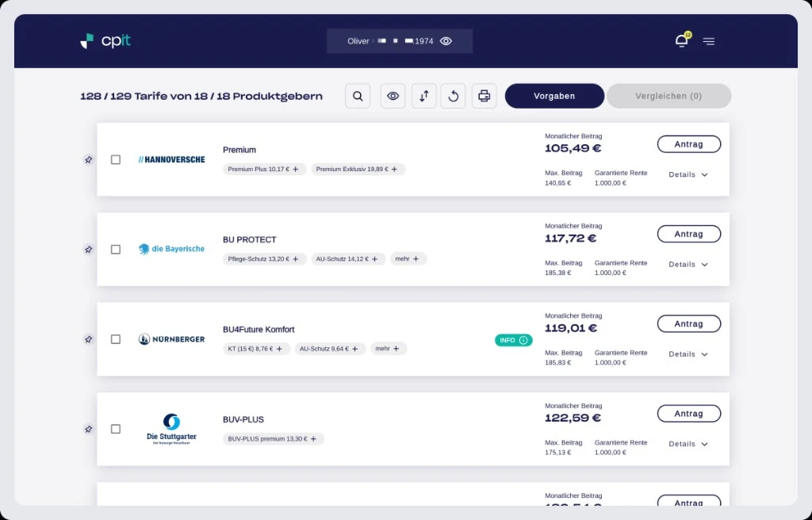812x520 pixels.
Task: Click the die Bayerische logo
Action: point(171,249)
